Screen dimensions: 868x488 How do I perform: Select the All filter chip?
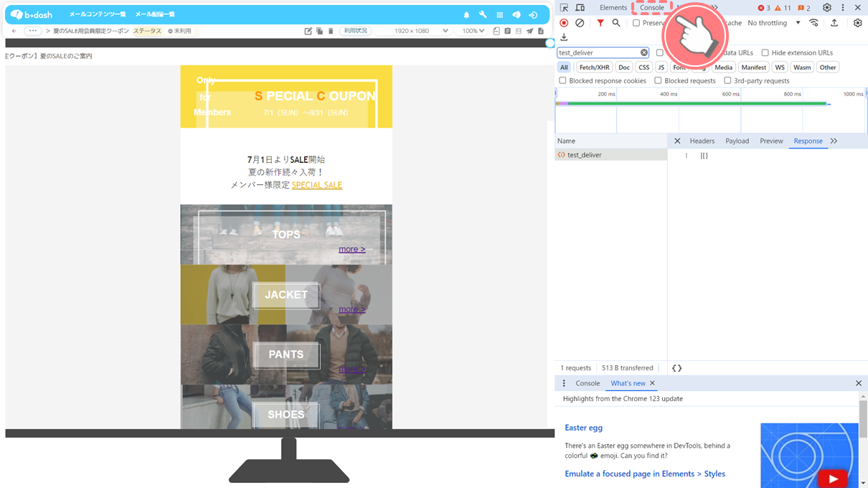[x=564, y=67]
